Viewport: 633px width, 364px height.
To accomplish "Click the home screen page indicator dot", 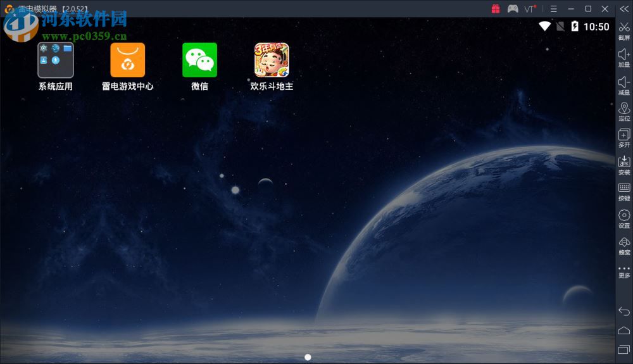I will tap(308, 357).
